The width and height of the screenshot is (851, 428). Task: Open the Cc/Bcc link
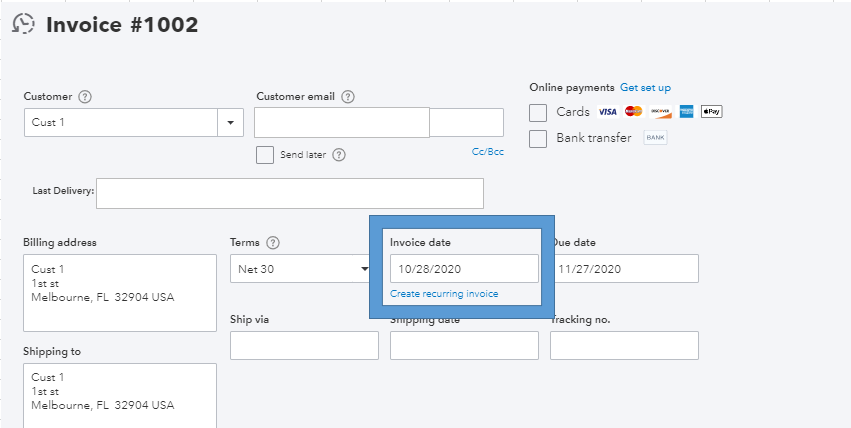click(x=488, y=152)
